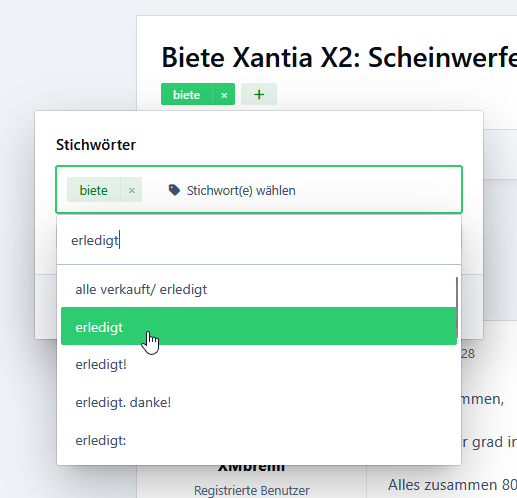This screenshot has height=498, width=517.
Task: Click the biete chip inside the tag field
Action: pyautogui.click(x=93, y=190)
